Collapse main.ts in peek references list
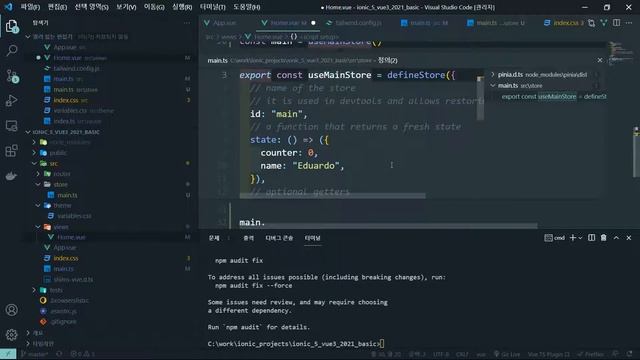The image size is (640, 360). (493, 86)
